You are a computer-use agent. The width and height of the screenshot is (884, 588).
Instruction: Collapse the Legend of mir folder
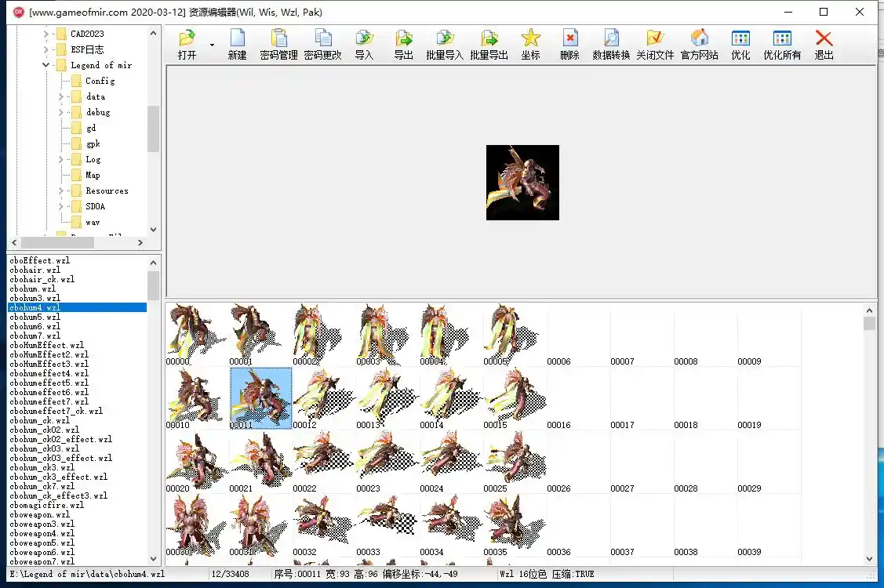[x=46, y=65]
